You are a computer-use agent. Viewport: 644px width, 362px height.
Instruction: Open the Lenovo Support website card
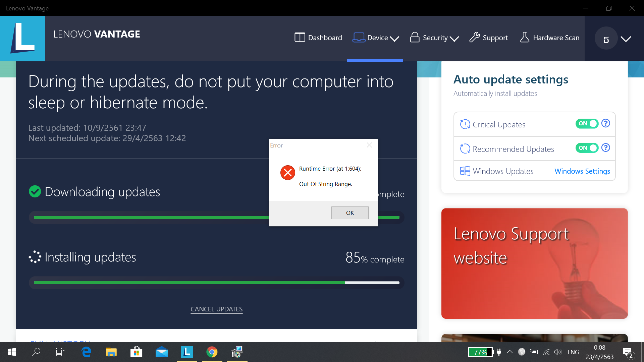534,263
